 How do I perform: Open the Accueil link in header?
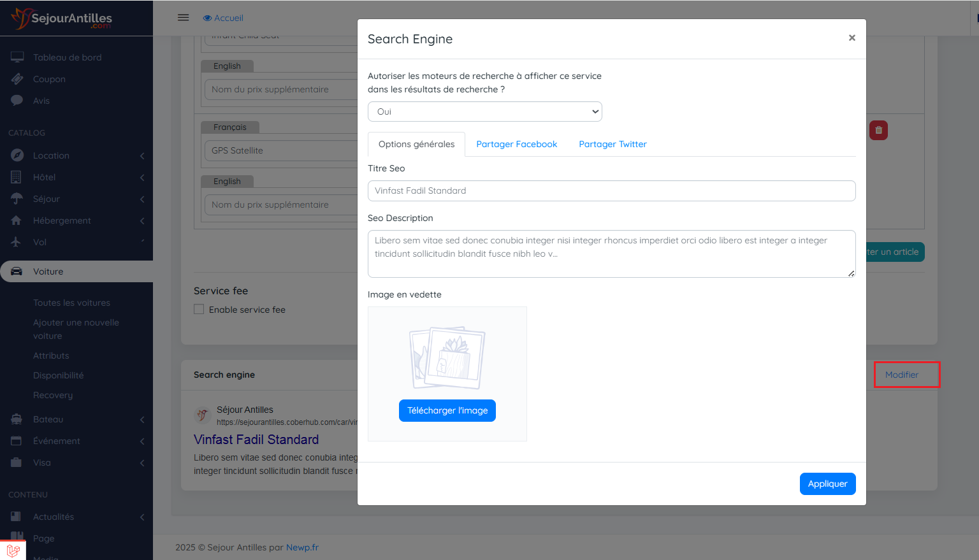coord(223,18)
